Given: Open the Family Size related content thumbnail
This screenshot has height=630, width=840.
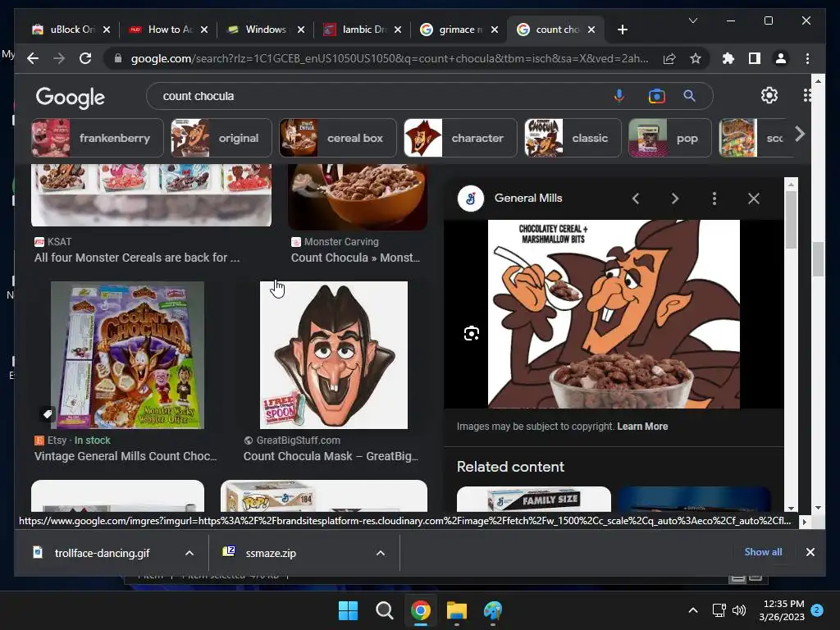Looking at the screenshot, I should click(x=533, y=500).
